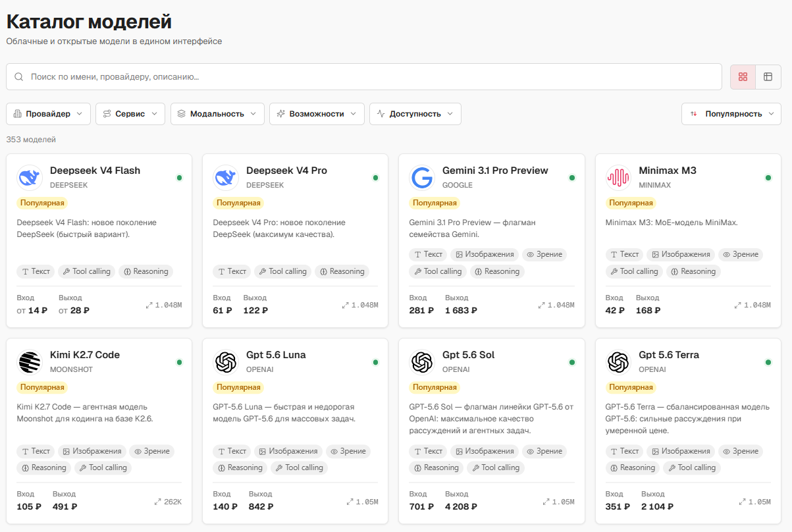Open the Провайдер filter dropdown
Screen dimensions: 792x532
pos(48,114)
